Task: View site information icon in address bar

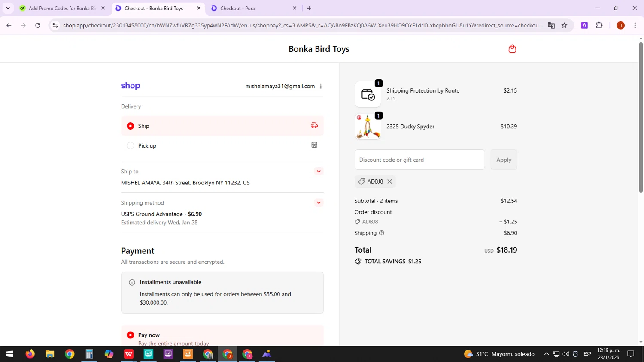Action: (55, 25)
